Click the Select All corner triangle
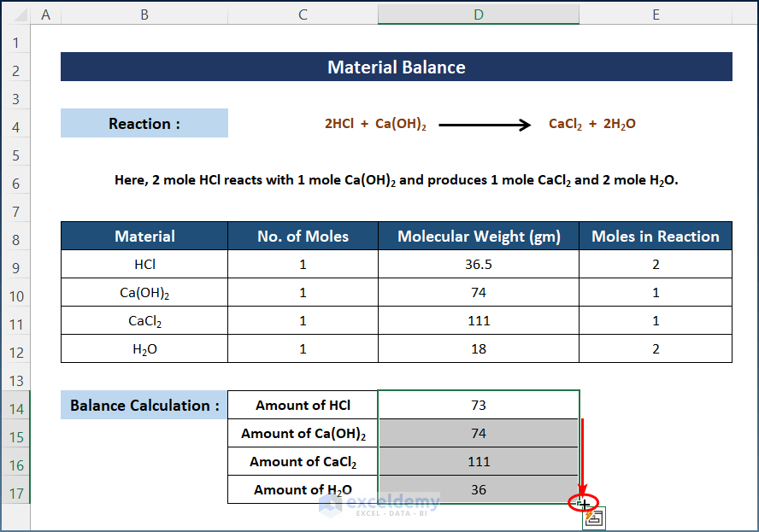Viewport: 759px width, 532px height. (15, 15)
